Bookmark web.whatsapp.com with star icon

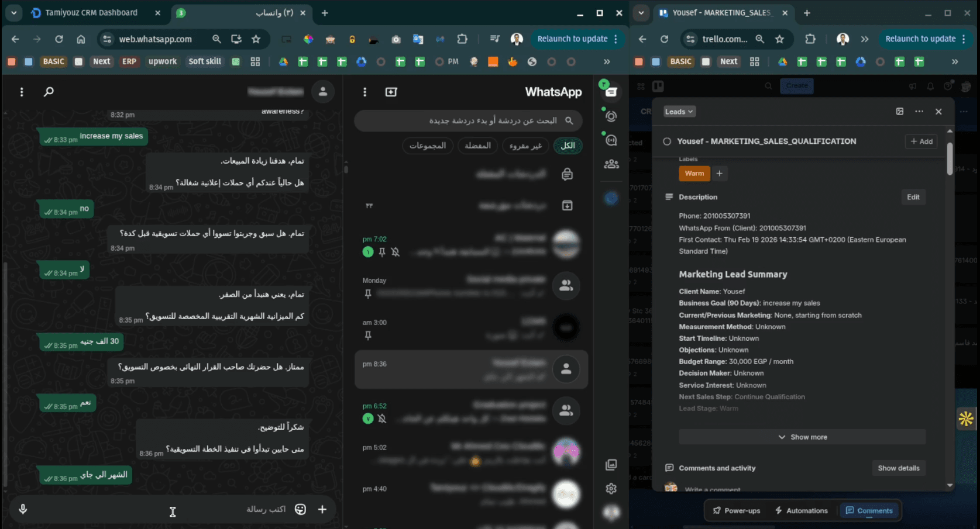click(x=256, y=39)
